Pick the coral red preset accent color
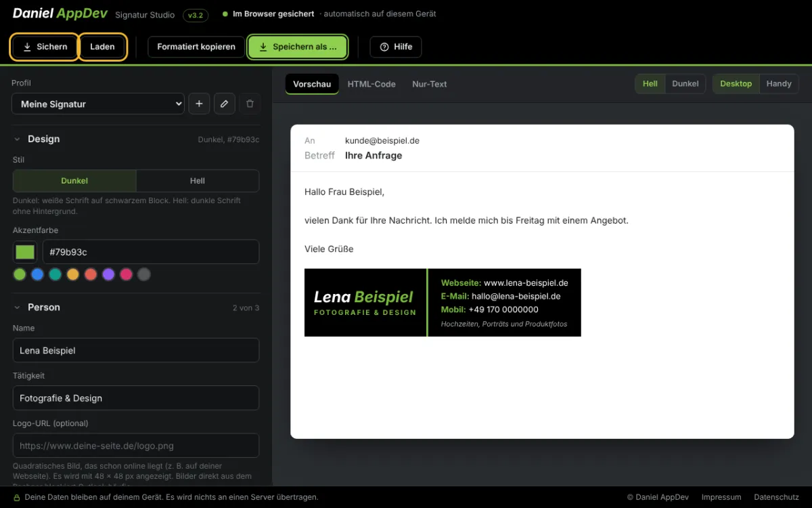812x508 pixels. click(x=91, y=274)
